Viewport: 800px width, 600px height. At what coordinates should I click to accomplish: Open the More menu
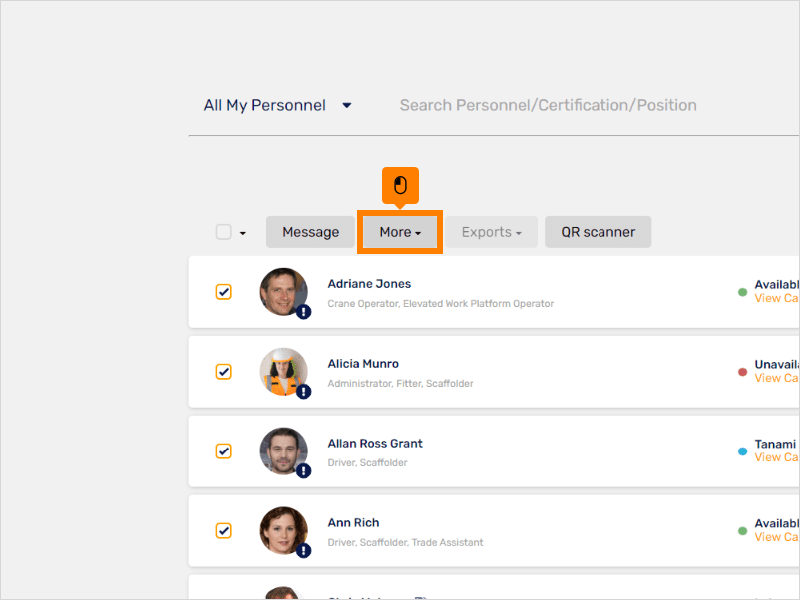[399, 231]
